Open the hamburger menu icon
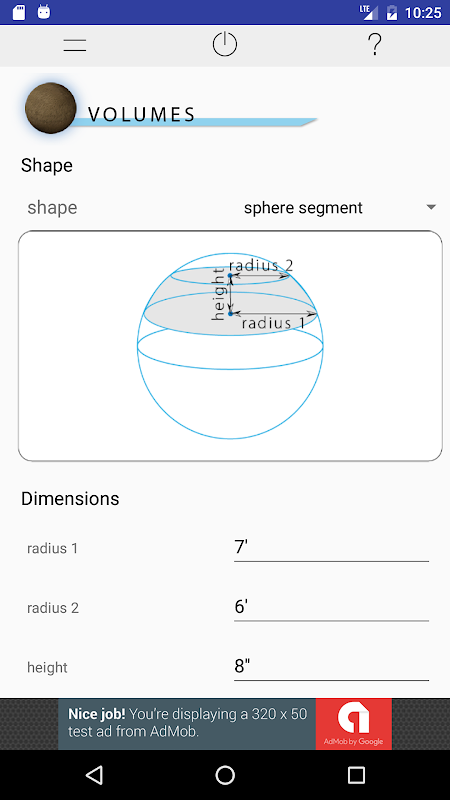The width and height of the screenshot is (450, 800). 74,45
